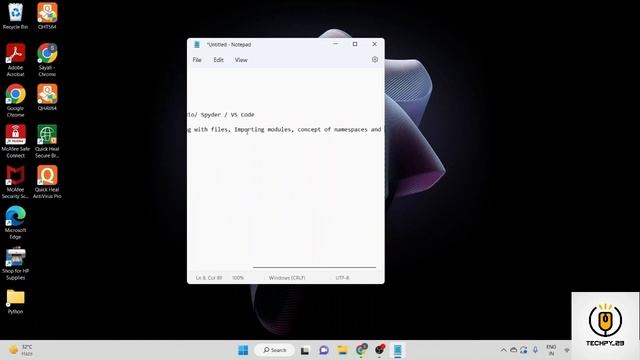Click the word 'namespaces' in text
Screen dimensions: 640x360
pos(351,129)
